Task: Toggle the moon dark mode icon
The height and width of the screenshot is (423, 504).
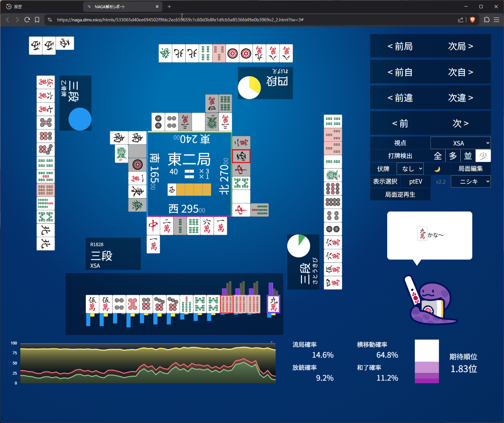Action: point(437,169)
